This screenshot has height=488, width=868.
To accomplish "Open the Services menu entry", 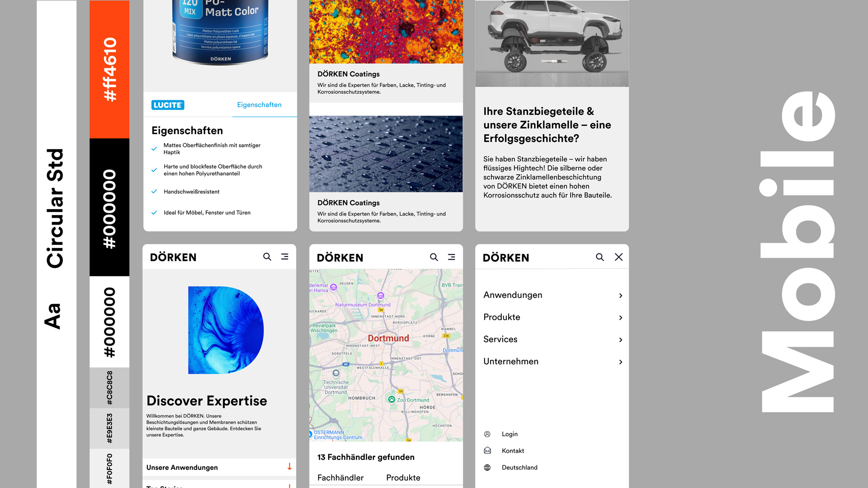I will [x=500, y=339].
